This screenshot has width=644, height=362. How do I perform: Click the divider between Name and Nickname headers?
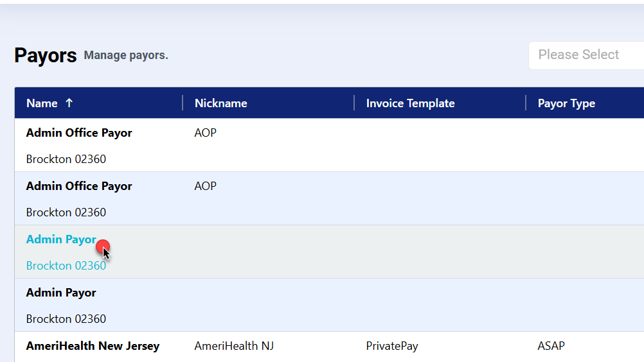pyautogui.click(x=183, y=103)
